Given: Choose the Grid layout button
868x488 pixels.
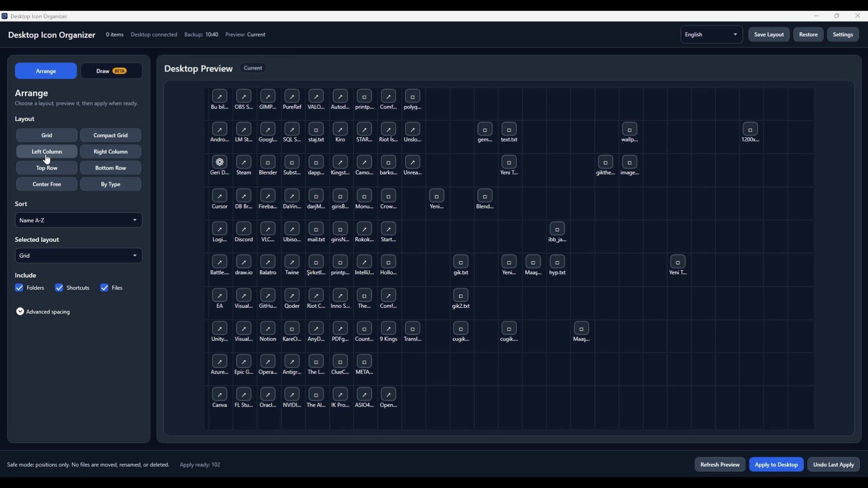Looking at the screenshot, I should [x=47, y=136].
